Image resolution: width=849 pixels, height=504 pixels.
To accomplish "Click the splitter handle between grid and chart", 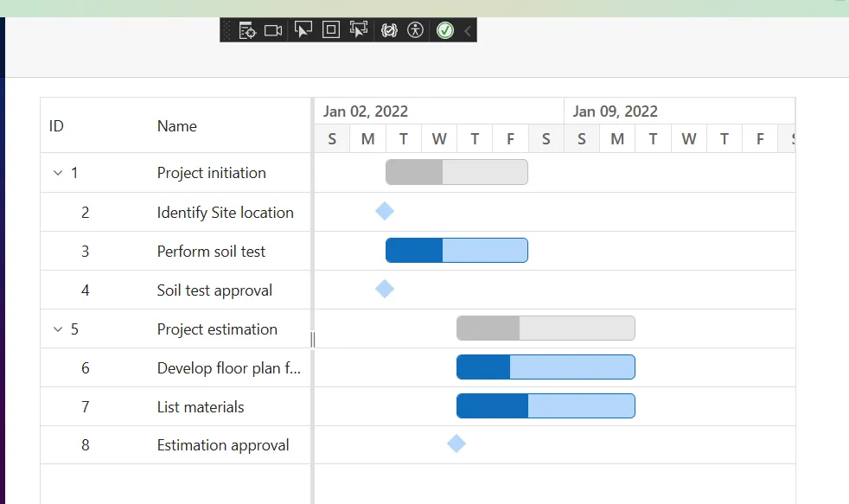I will pos(312,340).
